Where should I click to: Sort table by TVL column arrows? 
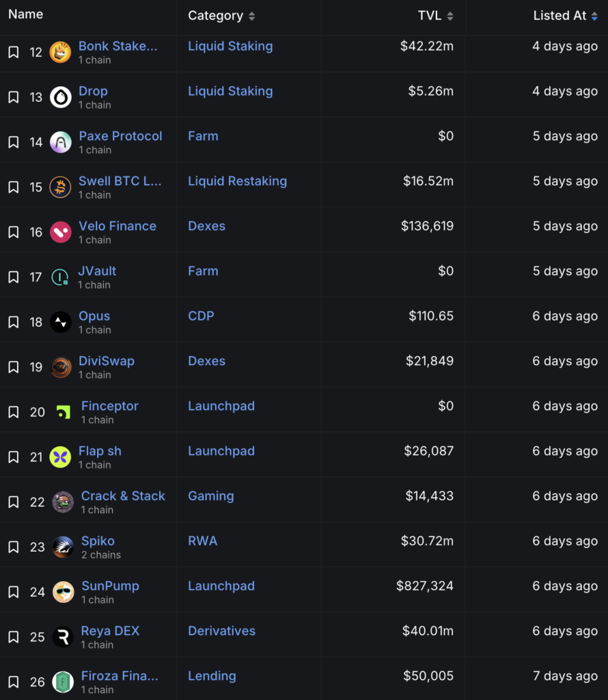tap(450, 16)
